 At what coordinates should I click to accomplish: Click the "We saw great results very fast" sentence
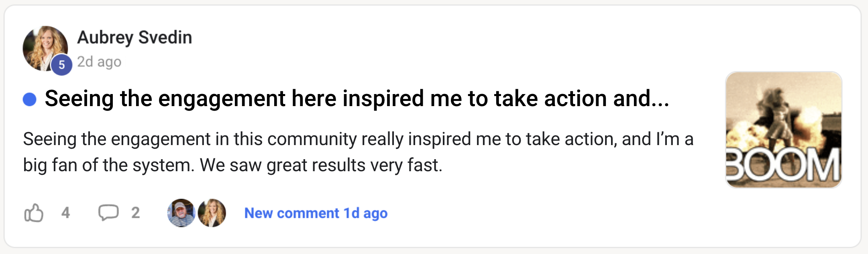coord(321,165)
